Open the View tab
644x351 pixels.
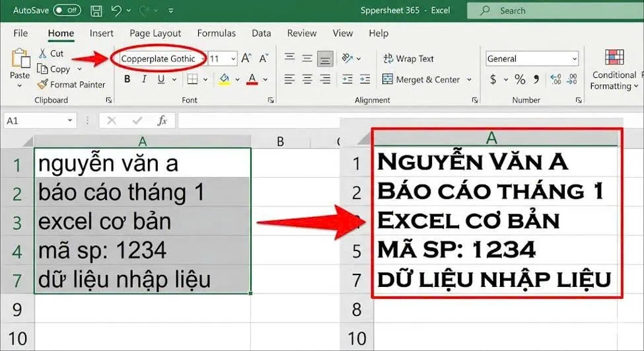click(343, 33)
